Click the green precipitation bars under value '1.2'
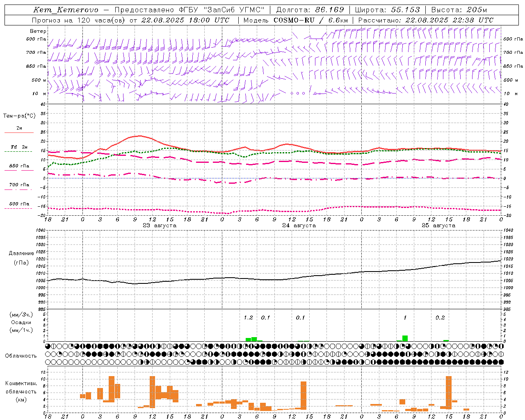Viewport: 525px width, 420px height. coord(251,339)
